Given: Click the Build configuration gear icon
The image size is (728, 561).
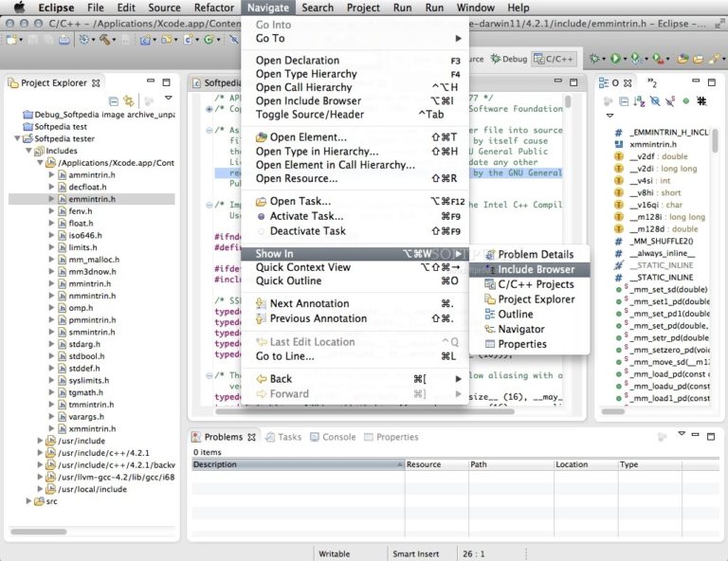Looking at the screenshot, I should point(84,40).
